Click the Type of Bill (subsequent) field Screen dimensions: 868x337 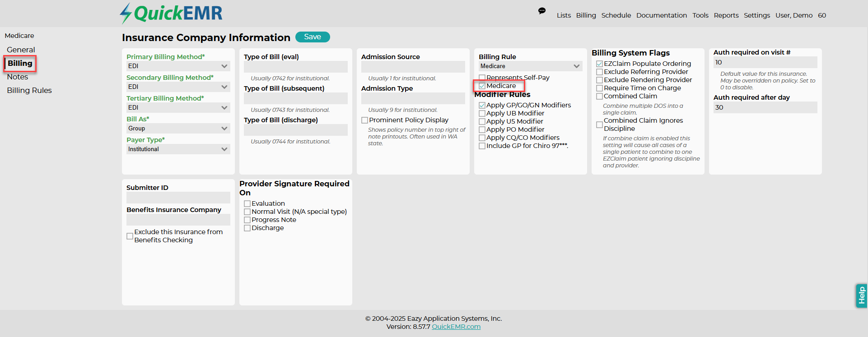point(296,98)
